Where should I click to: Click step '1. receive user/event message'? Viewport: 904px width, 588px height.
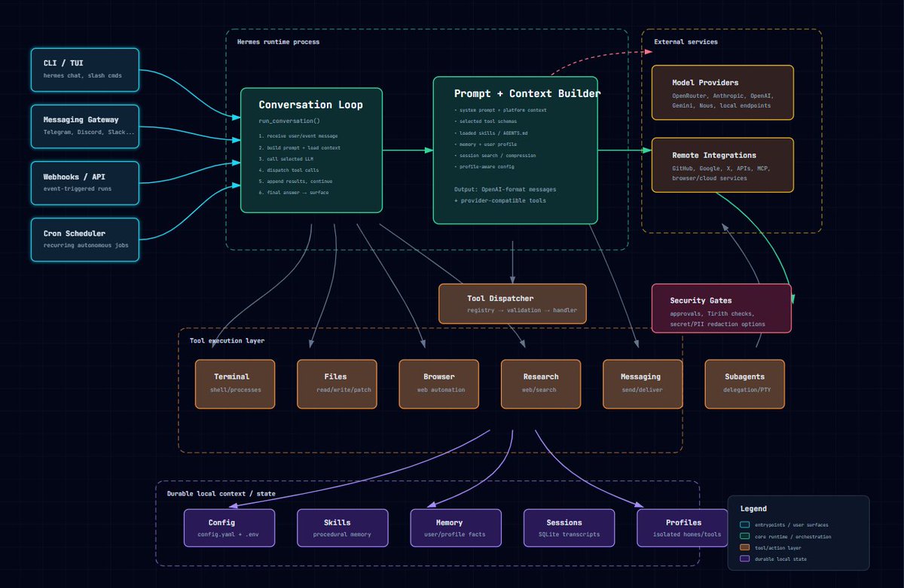(x=298, y=136)
